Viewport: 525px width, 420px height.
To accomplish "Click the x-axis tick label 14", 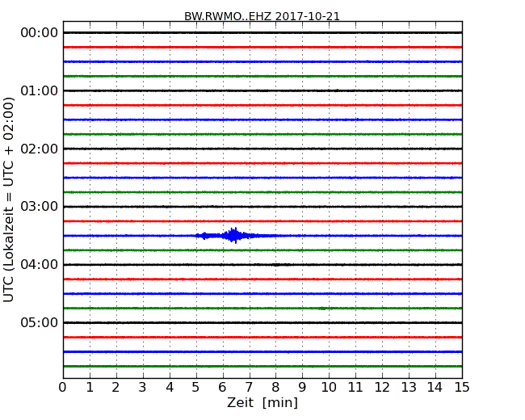I will point(435,388).
